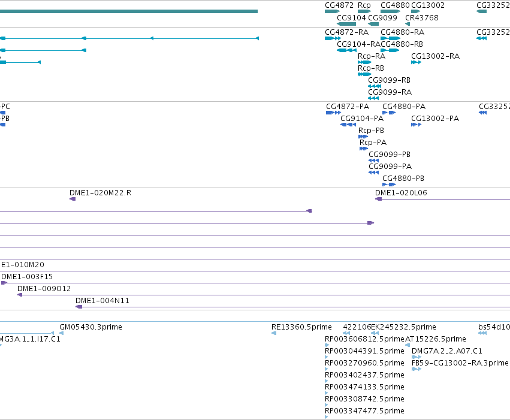Click EST RP003347477.5prime
Screen dimensions: 510x420
[x=364, y=412]
